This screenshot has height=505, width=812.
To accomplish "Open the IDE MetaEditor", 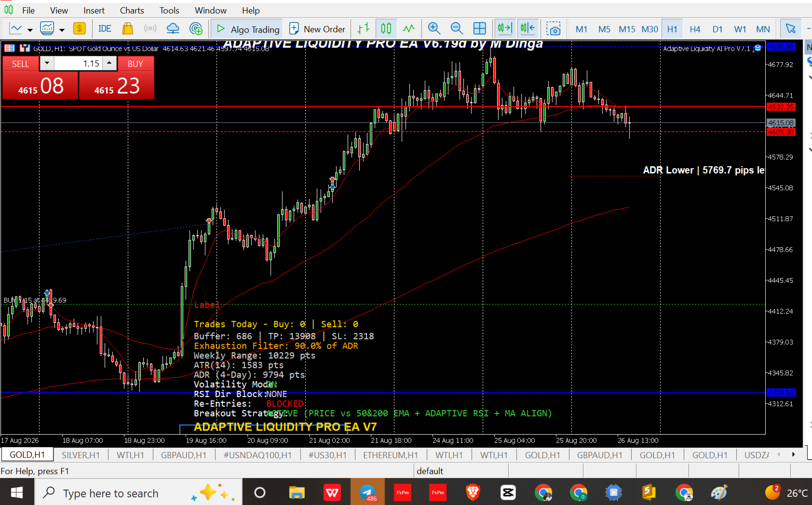I will 105,29.
